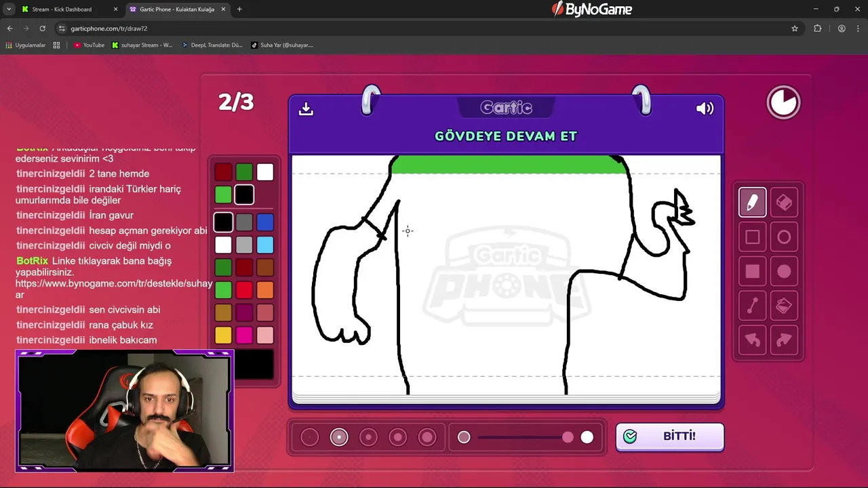Switch to Gartic Phone browser tab

pyautogui.click(x=176, y=9)
